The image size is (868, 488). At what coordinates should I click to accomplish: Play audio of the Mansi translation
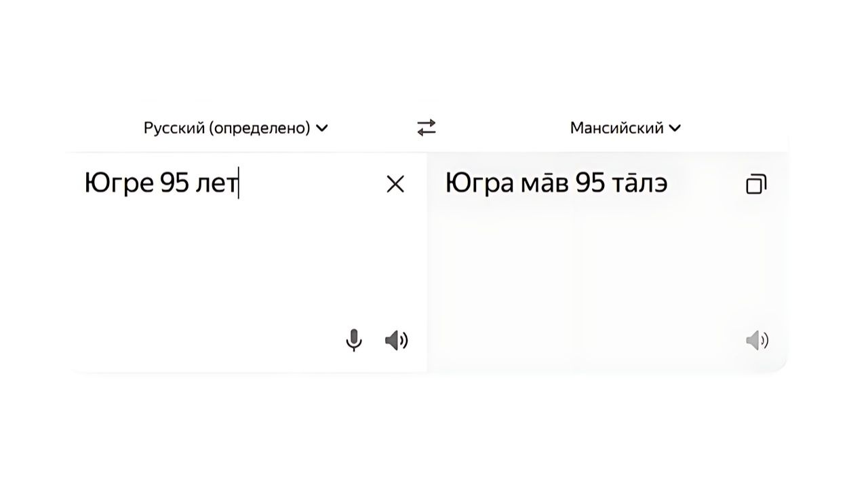click(x=757, y=339)
